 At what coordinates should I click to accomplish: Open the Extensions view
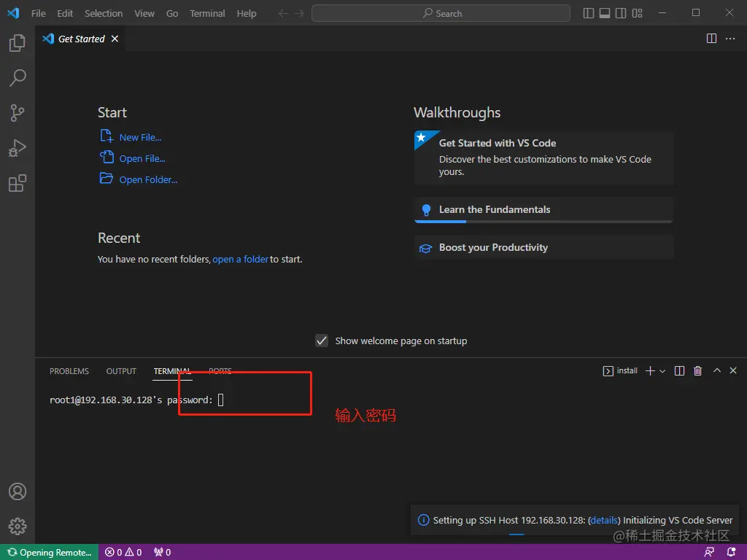(x=18, y=183)
